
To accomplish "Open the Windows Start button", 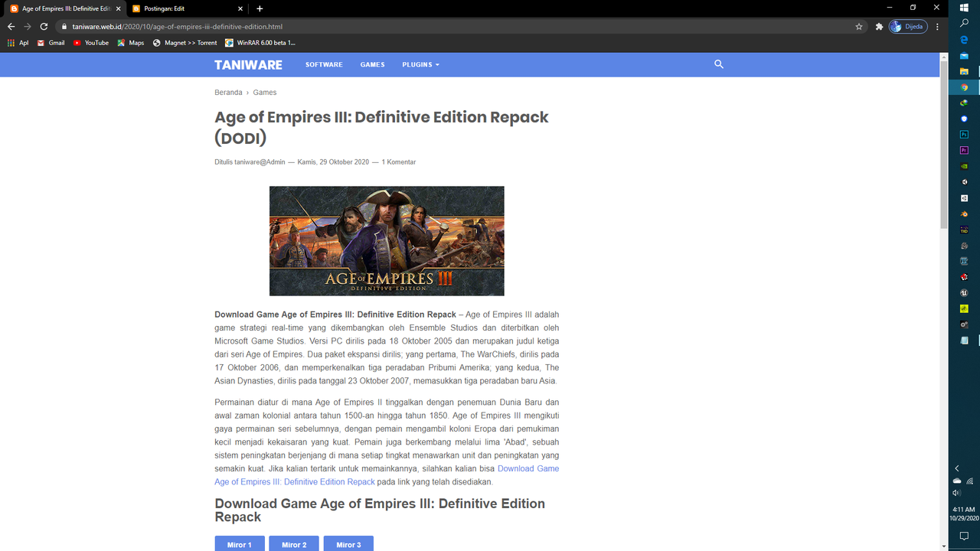I will [x=965, y=8].
